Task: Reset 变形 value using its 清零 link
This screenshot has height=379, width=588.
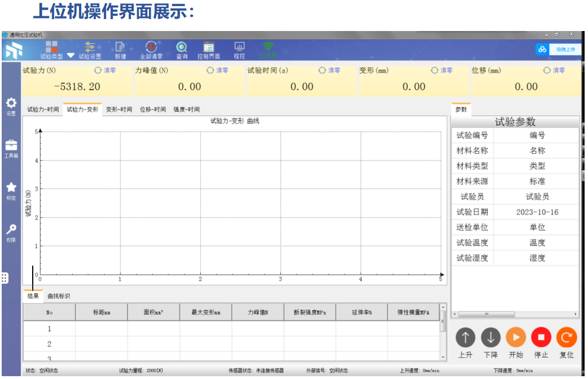Action: pos(442,70)
